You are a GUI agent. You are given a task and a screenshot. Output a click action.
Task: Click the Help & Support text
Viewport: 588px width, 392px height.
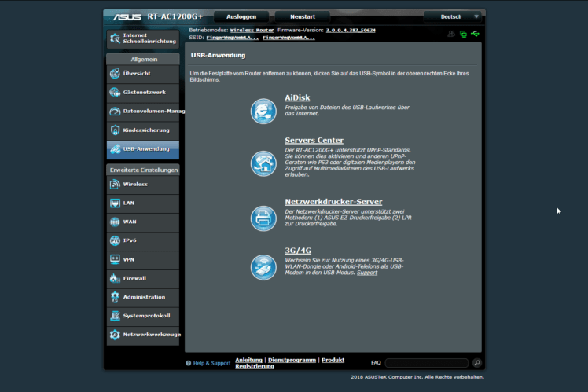coord(211,363)
